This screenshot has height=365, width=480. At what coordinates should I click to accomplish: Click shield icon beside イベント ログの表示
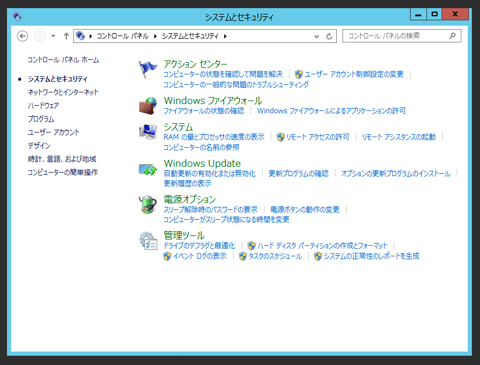pos(167,256)
